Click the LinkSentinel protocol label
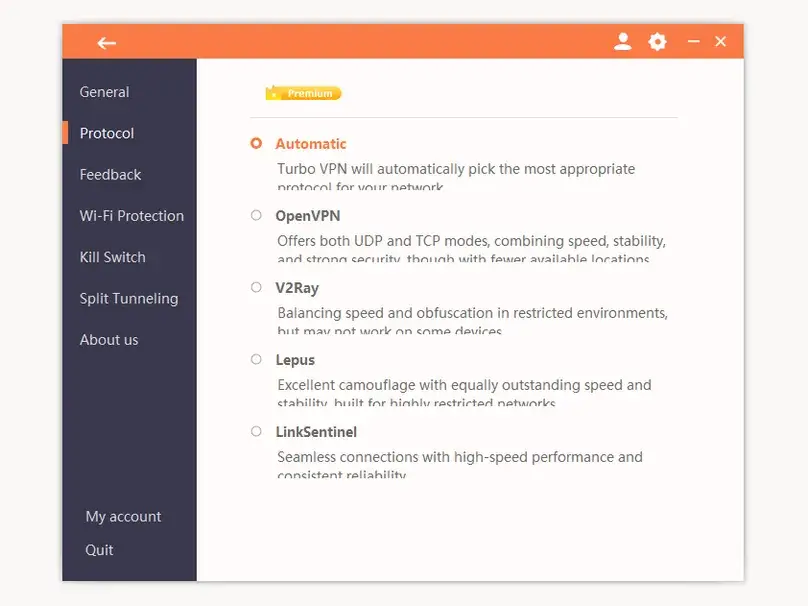This screenshot has height=606, width=808. pos(316,432)
